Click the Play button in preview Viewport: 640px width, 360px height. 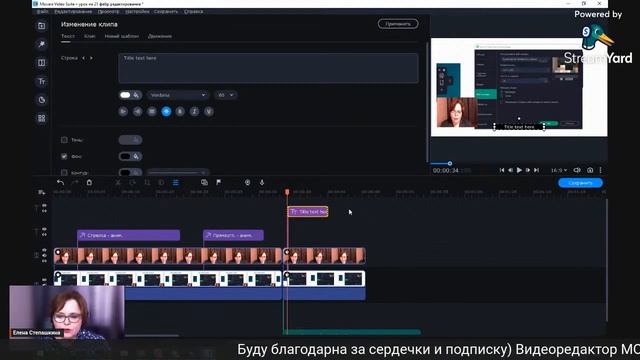pyautogui.click(x=519, y=170)
